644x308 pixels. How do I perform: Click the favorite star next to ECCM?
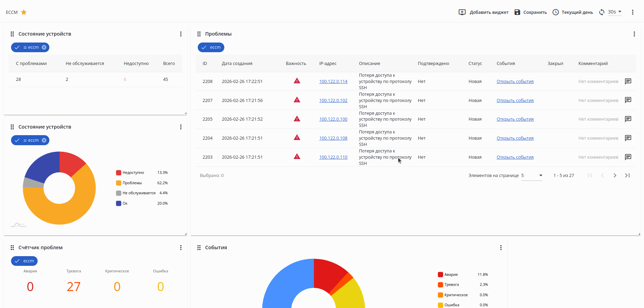[24, 12]
